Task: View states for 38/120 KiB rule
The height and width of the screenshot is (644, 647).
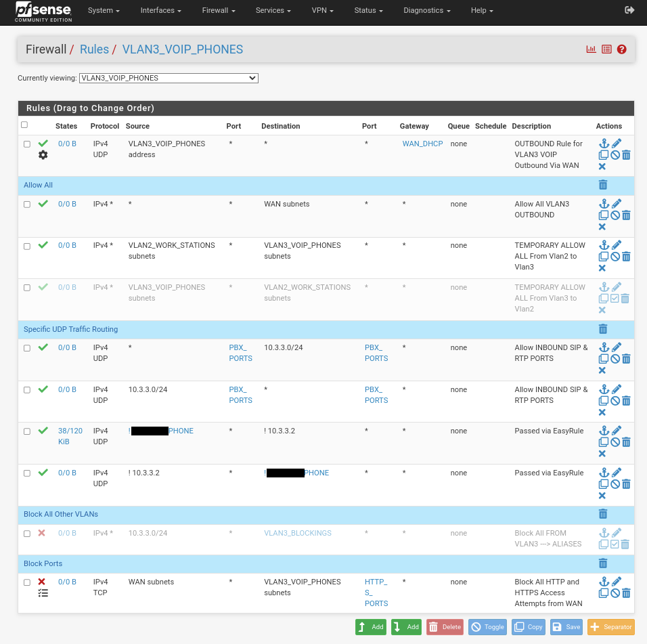Action: (70, 436)
